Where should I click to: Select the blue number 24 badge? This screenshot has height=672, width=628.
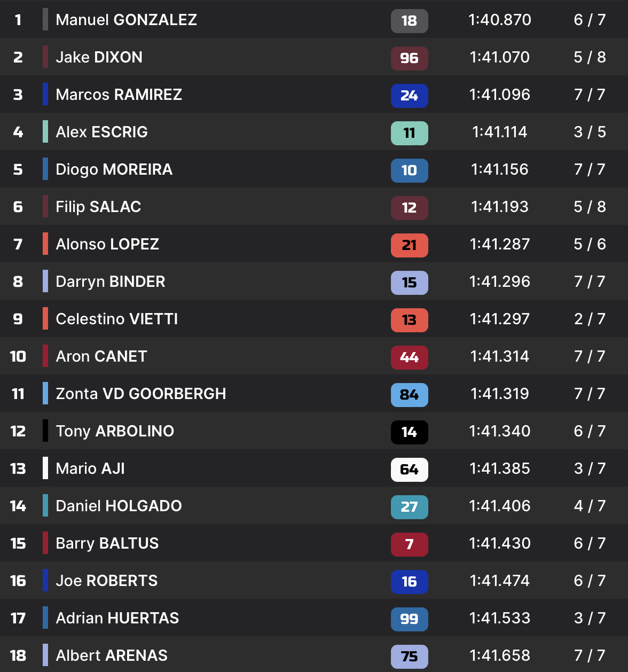[x=409, y=96]
